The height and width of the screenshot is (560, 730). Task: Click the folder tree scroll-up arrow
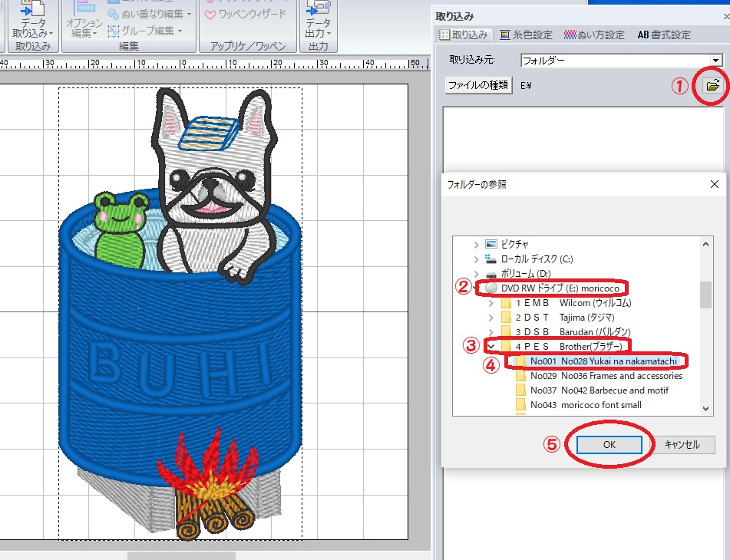(x=705, y=244)
